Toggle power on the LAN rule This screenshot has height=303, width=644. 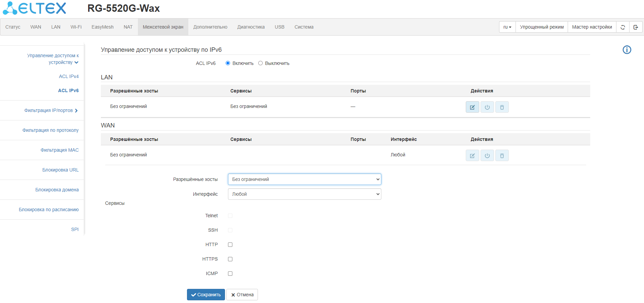pyautogui.click(x=487, y=107)
